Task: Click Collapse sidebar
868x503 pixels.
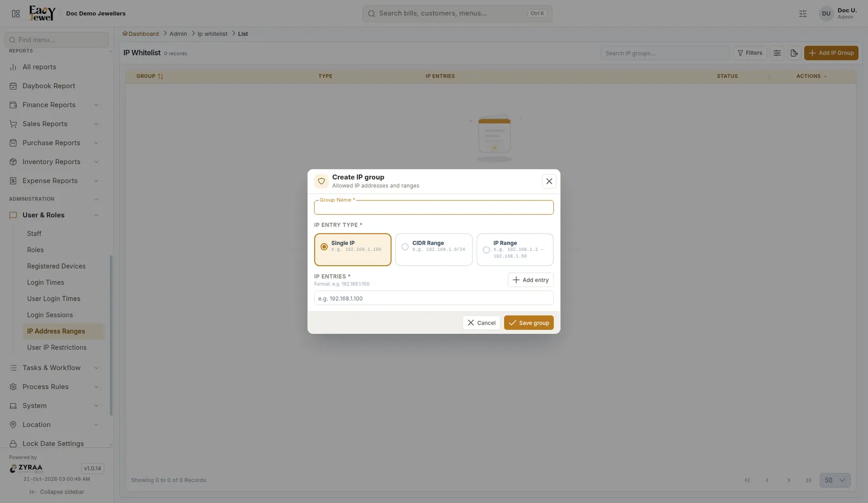Action: click(x=57, y=492)
